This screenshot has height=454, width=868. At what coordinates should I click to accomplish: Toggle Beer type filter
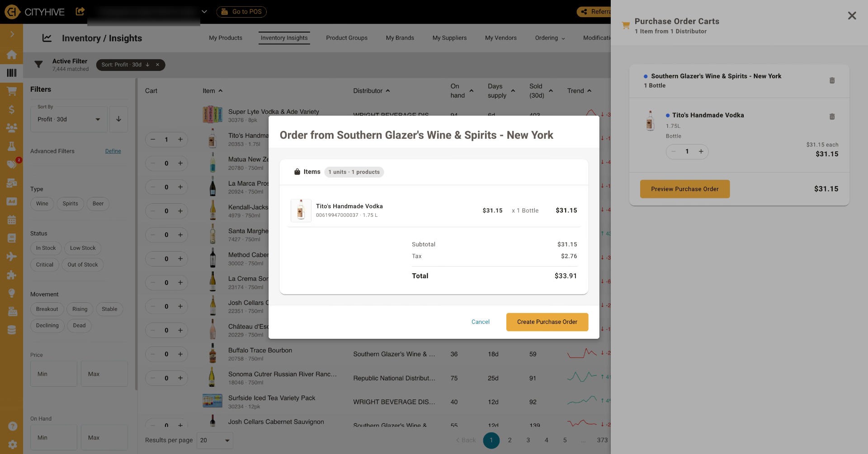tap(98, 204)
